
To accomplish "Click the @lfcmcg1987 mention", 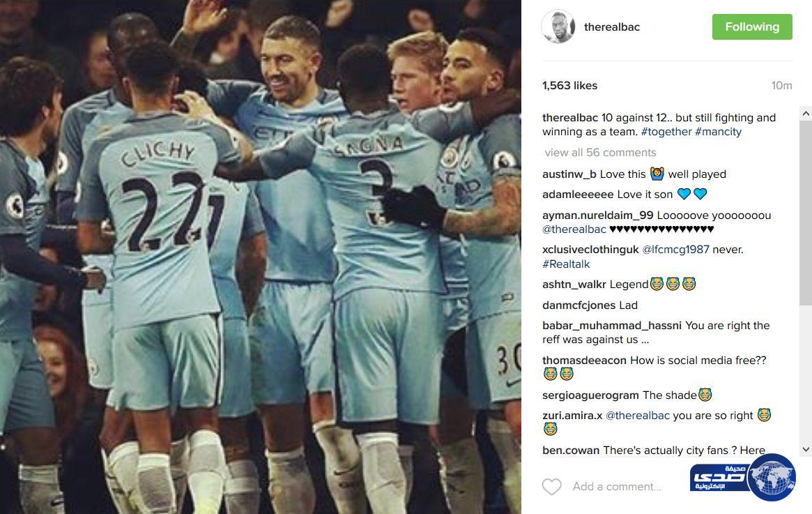I will pyautogui.click(x=675, y=250).
